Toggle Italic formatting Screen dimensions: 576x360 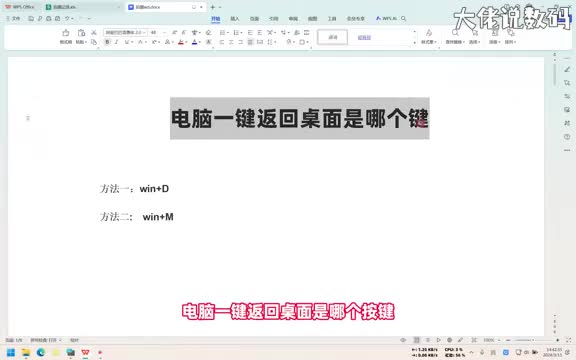pyautogui.click(x=116, y=42)
